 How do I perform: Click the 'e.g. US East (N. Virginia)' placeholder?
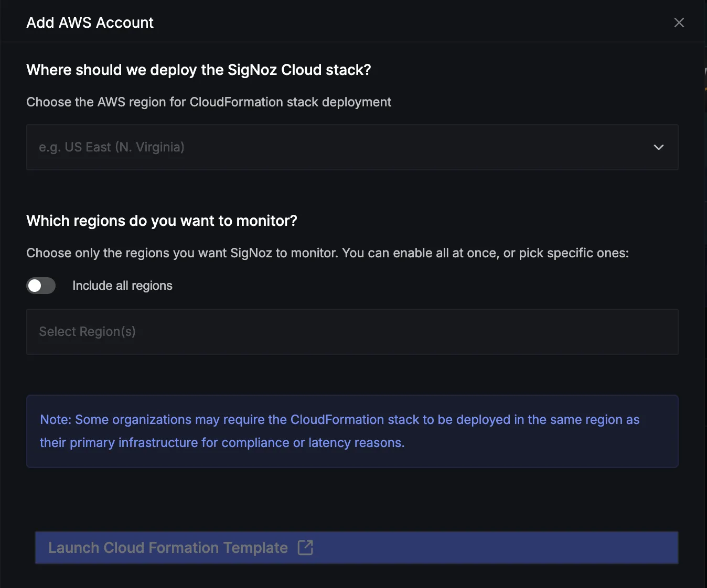[x=112, y=147]
